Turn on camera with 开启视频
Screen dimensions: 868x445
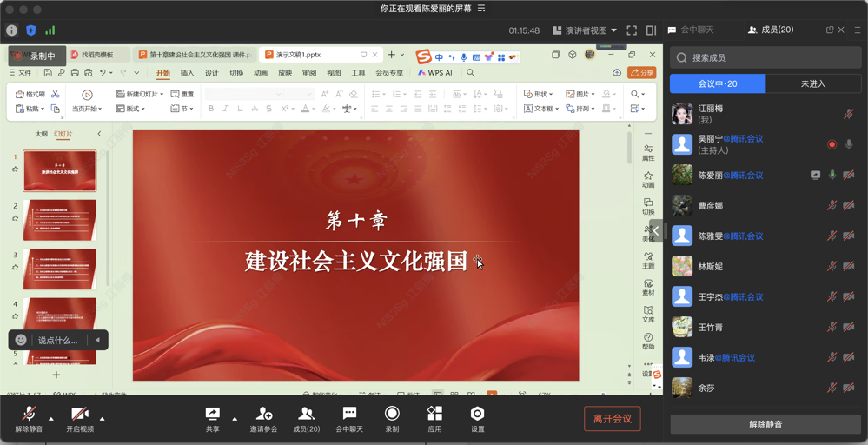80,418
